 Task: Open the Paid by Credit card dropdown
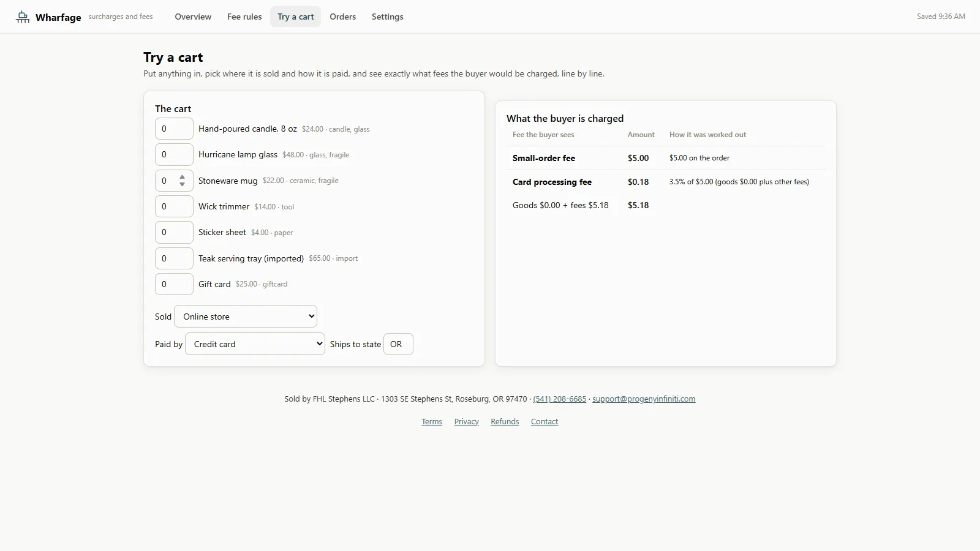[255, 344]
